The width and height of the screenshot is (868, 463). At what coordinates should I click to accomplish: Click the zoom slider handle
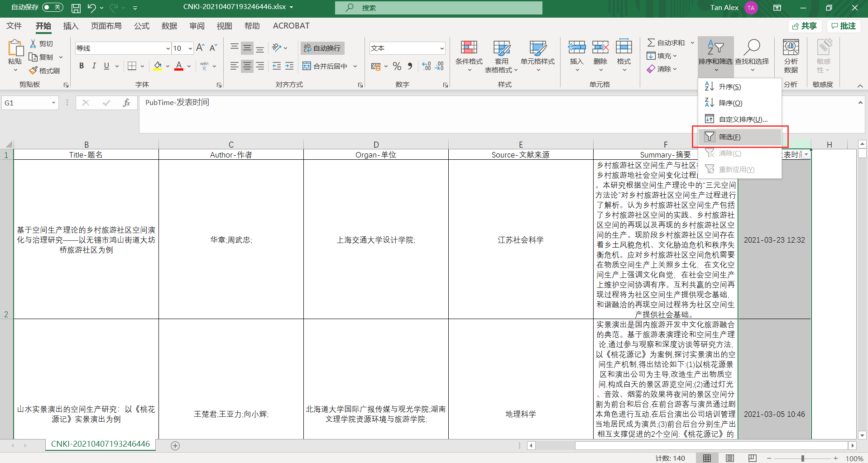(x=803, y=458)
